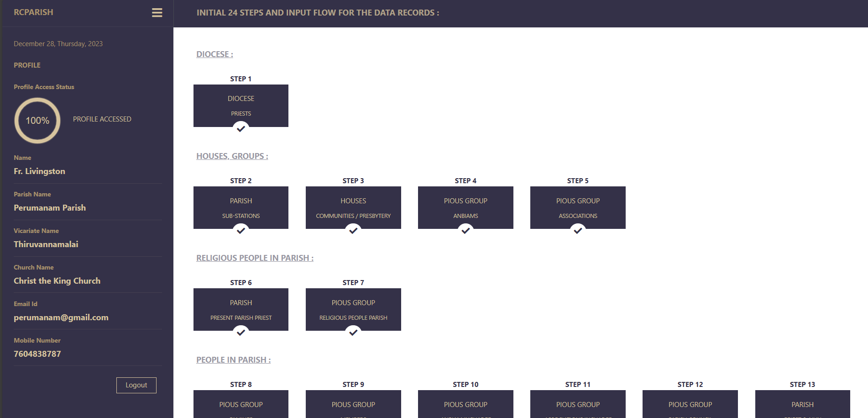Click checkmark under Parish Sub-Stations tile
Image resolution: width=868 pixels, height=418 pixels.
pyautogui.click(x=241, y=231)
